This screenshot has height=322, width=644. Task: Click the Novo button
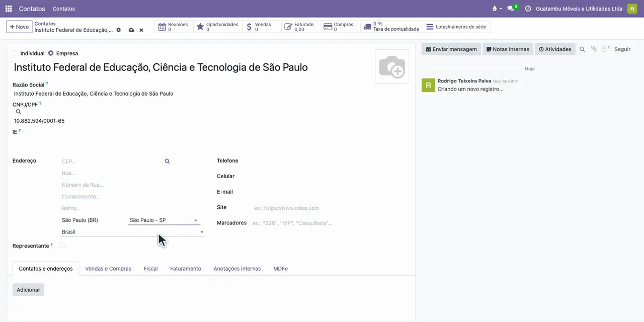tap(20, 27)
